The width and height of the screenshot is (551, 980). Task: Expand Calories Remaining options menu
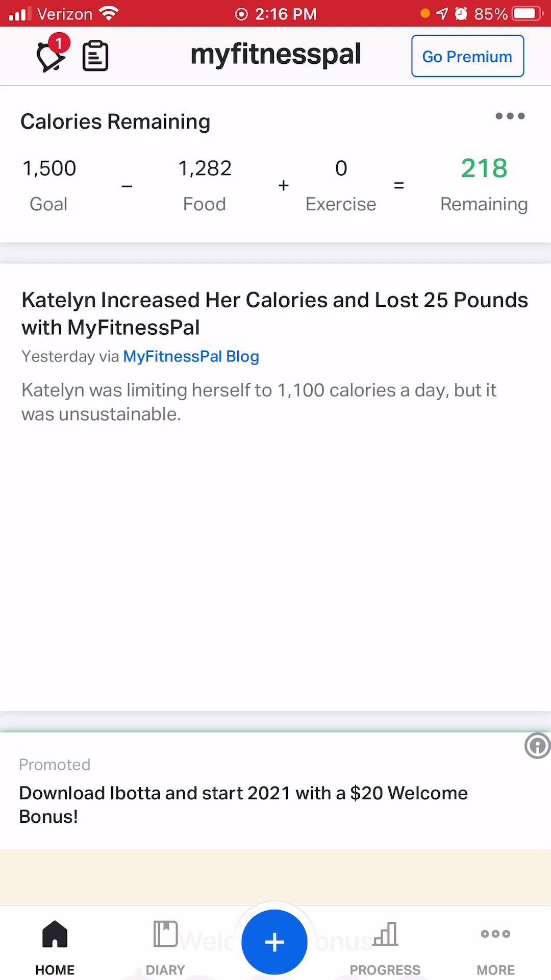[x=510, y=116]
